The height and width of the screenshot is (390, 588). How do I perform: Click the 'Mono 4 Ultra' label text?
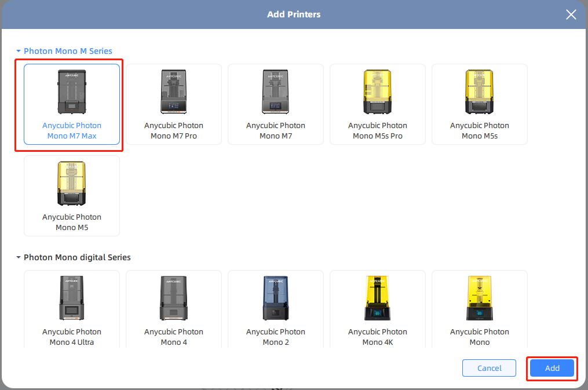coord(72,342)
